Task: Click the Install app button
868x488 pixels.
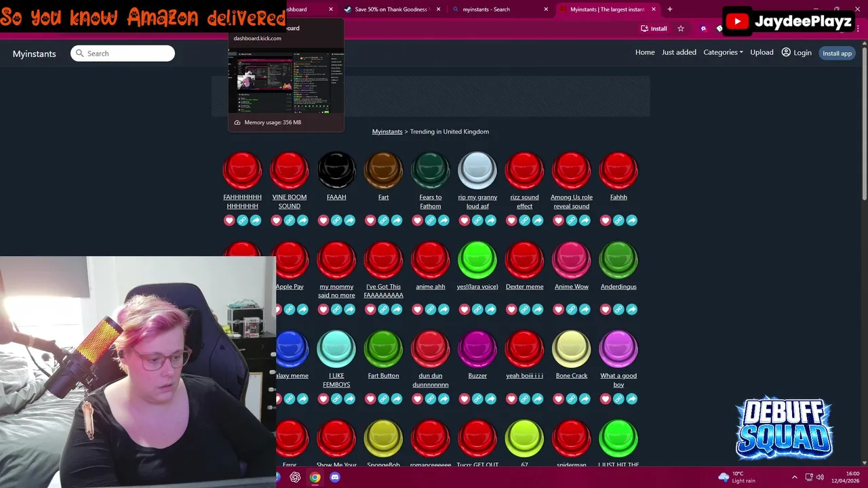Action: pyautogui.click(x=837, y=53)
